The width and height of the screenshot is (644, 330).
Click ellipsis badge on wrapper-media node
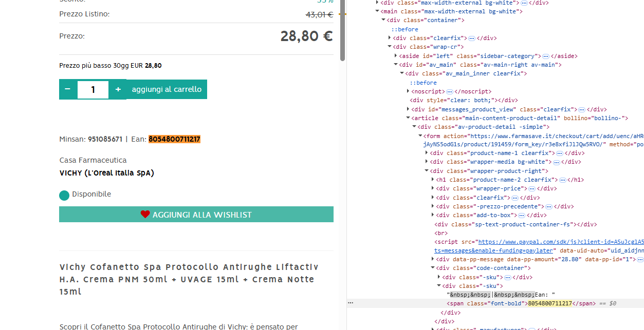click(x=557, y=162)
